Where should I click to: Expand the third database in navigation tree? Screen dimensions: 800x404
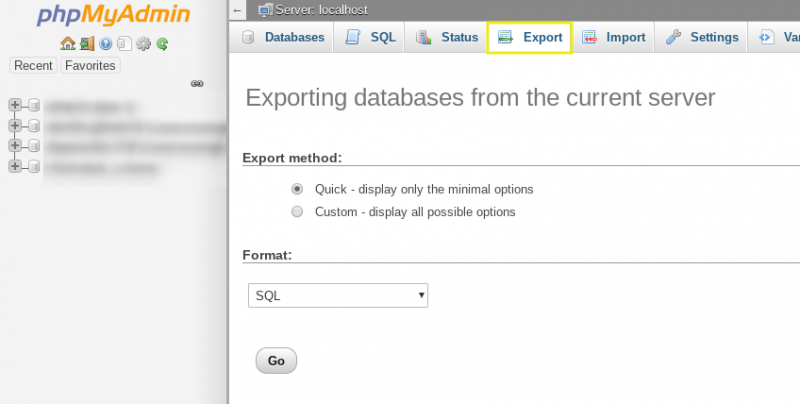point(15,145)
